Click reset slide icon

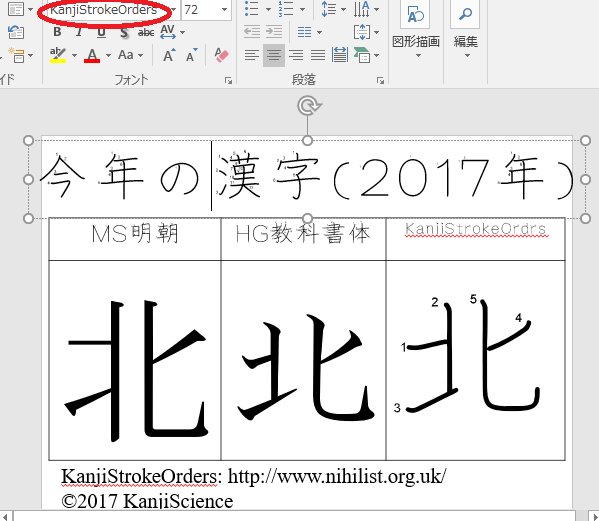pos(16,32)
